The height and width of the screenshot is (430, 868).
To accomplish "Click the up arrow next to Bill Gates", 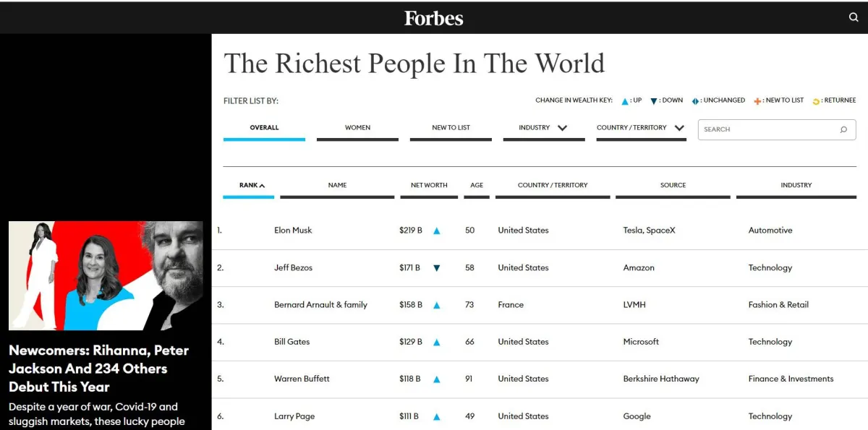I will [437, 343].
